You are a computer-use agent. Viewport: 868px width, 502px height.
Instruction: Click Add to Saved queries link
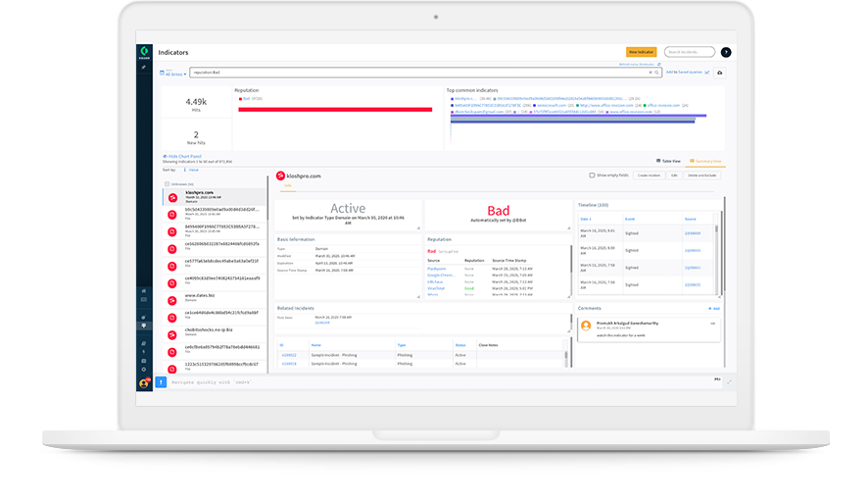(x=684, y=73)
